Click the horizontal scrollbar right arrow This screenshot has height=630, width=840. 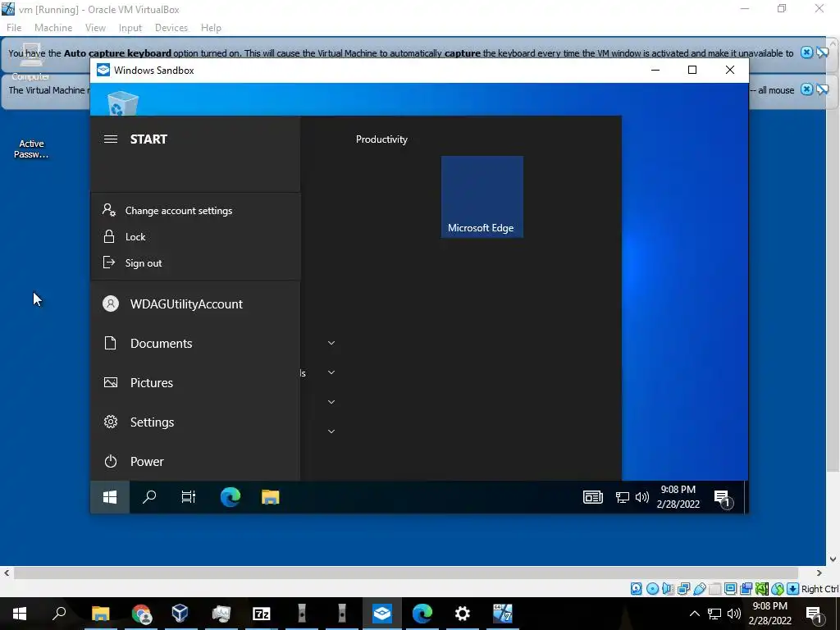pos(819,573)
